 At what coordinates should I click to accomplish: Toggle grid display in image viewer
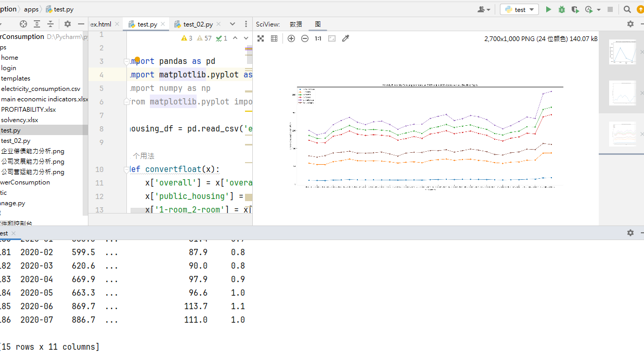274,38
